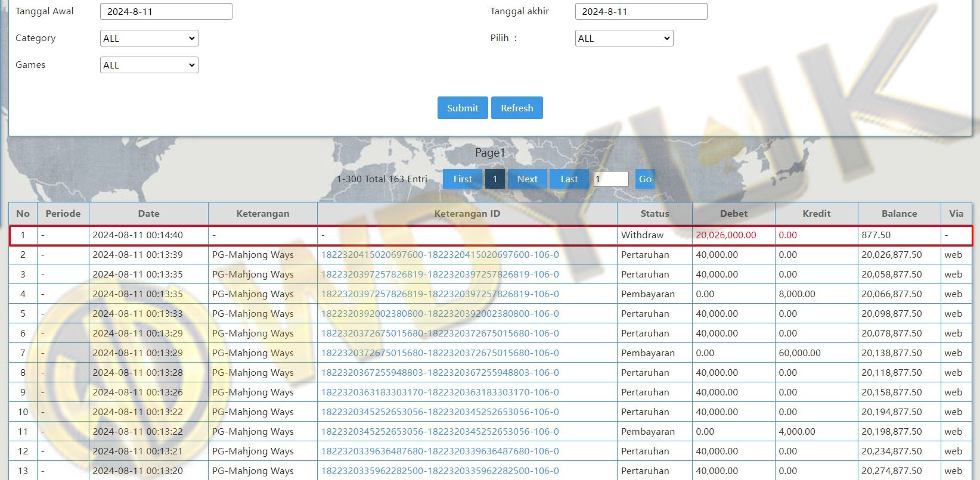
Task: Click the Status column header
Action: tap(655, 213)
